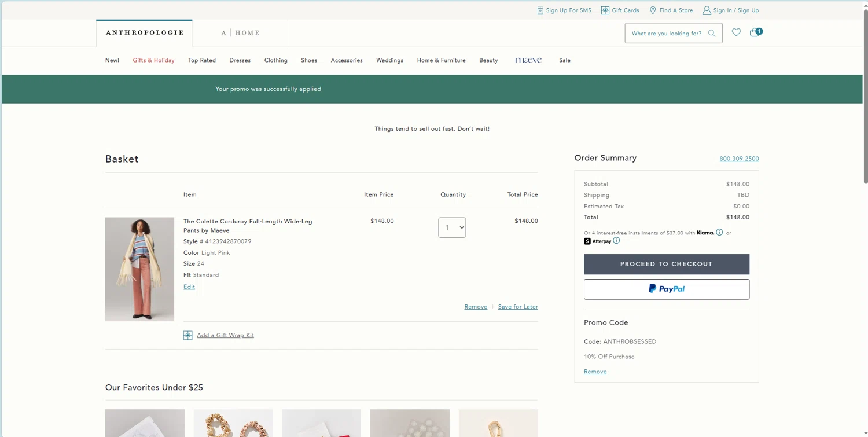Click the gift wrap kit icon

187,336
